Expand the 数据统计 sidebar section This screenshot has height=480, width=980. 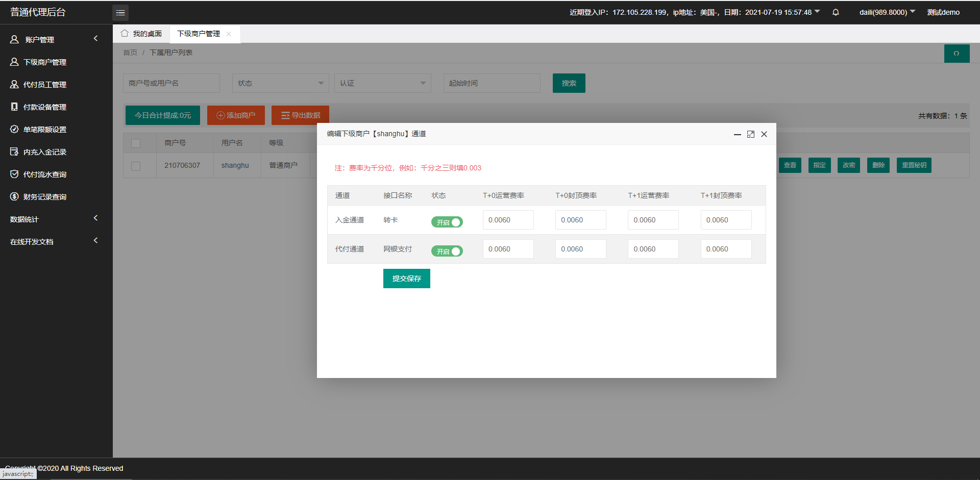coord(54,219)
